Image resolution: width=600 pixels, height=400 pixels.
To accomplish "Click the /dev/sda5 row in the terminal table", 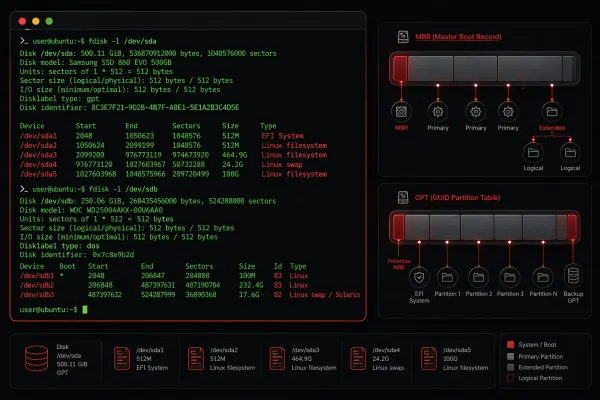I will pos(173,174).
